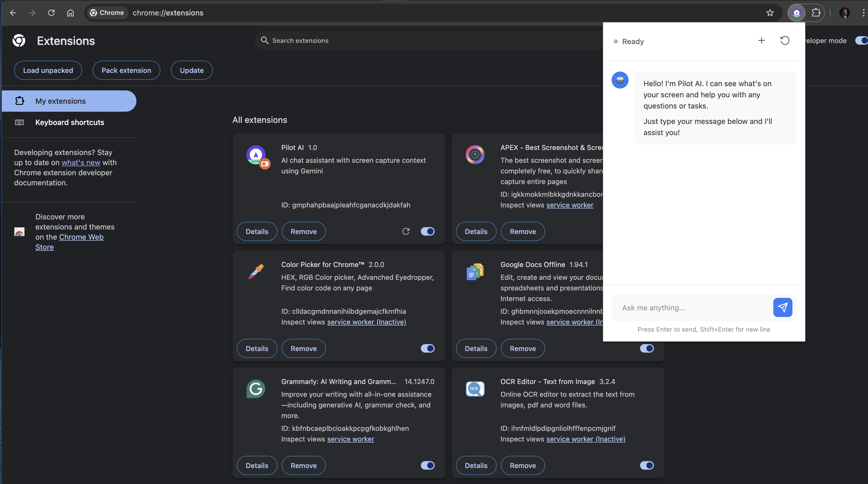Inspect Color Picker service worker (Inactive)
This screenshot has height=484, width=868.
[x=367, y=322]
